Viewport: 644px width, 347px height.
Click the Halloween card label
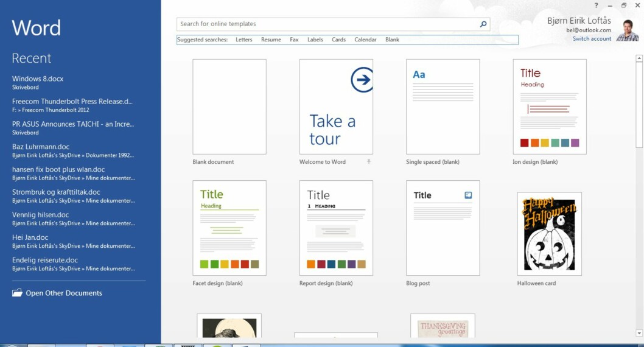(x=536, y=283)
